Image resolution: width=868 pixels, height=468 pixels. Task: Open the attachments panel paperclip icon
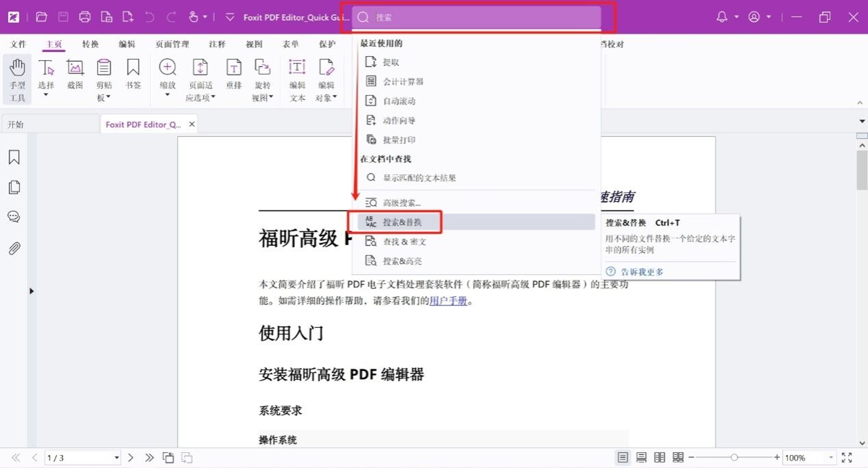(14, 248)
